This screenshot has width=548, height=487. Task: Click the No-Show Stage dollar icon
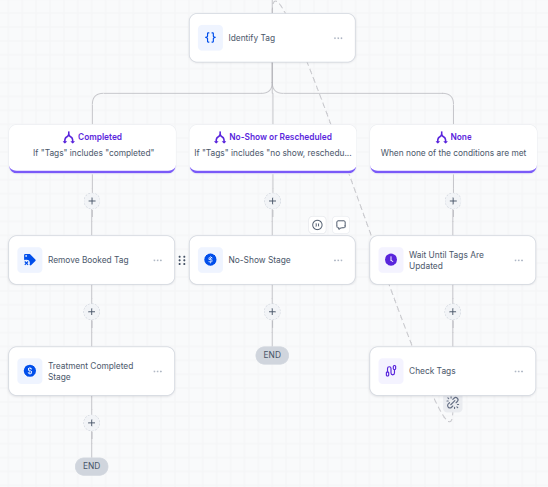(210, 260)
